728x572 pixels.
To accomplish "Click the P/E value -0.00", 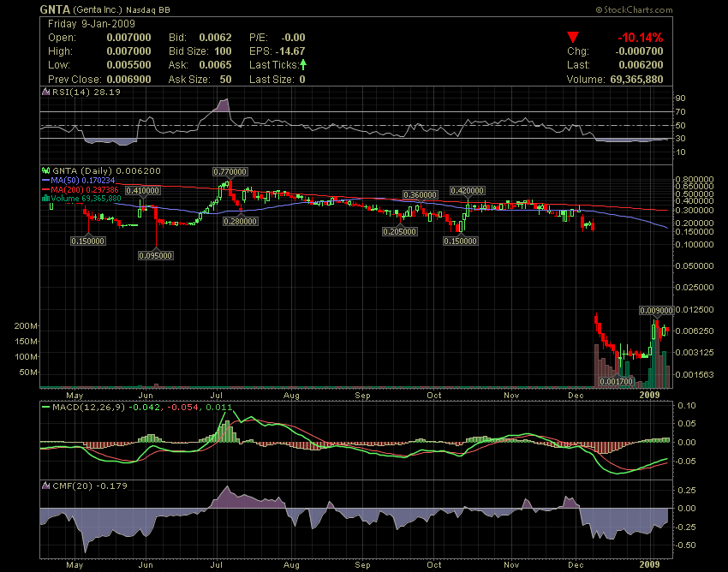I will [x=294, y=38].
